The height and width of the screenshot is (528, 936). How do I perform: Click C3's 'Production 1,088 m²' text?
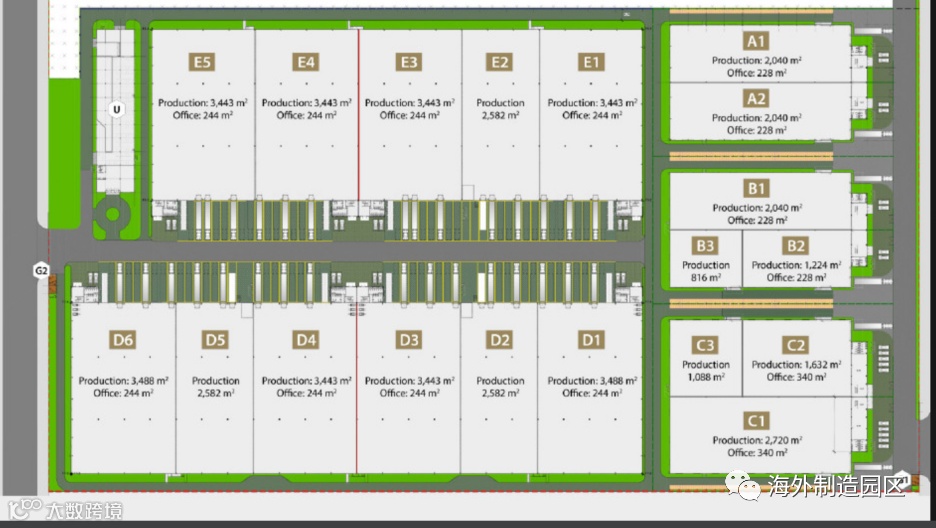(x=706, y=370)
